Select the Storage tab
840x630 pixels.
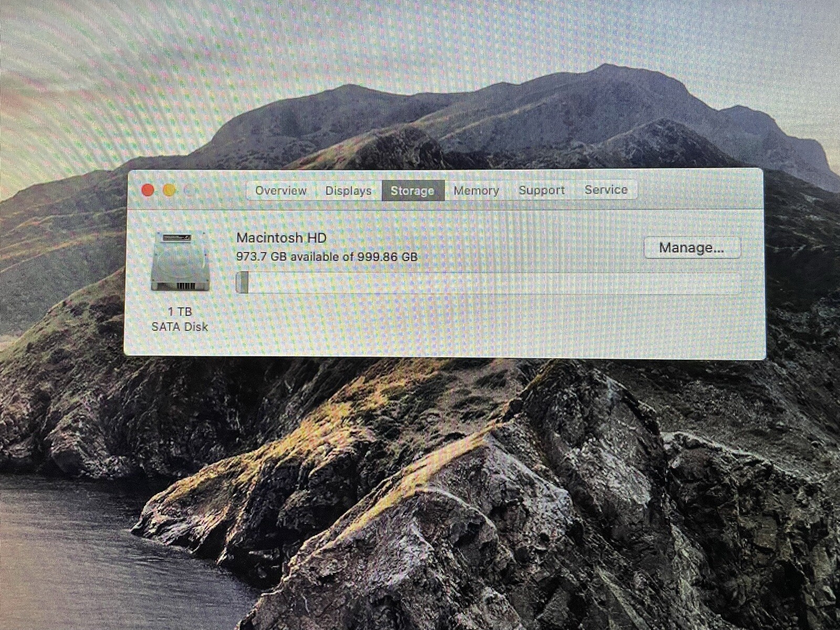tap(413, 190)
